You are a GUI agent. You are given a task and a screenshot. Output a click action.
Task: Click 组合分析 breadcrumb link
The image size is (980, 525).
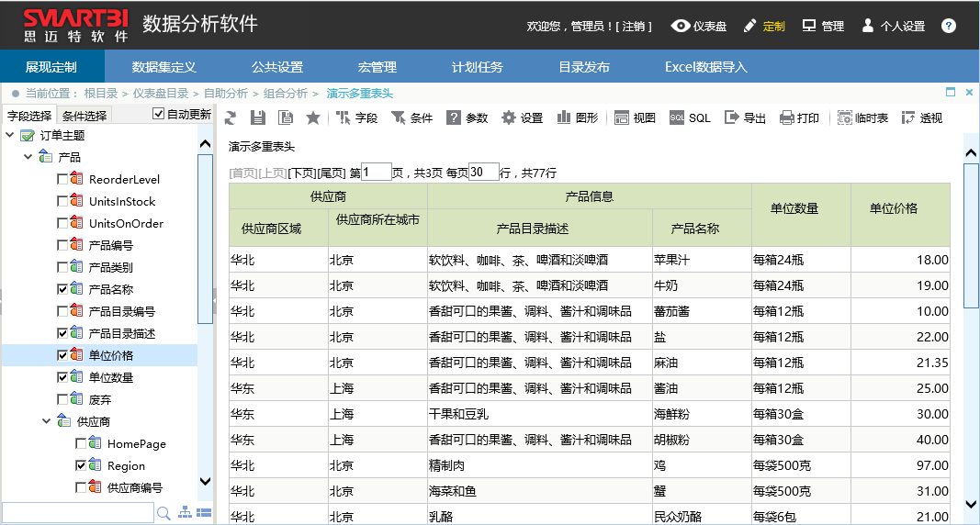pyautogui.click(x=285, y=93)
